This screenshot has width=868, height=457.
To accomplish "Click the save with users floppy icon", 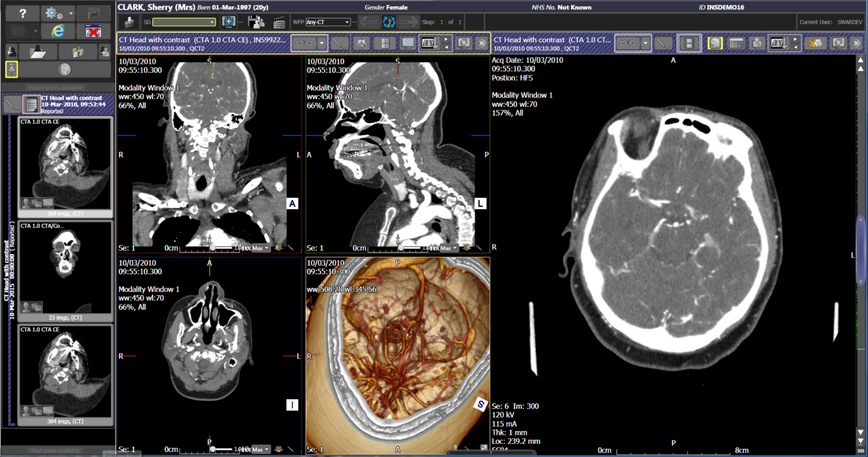I will [x=255, y=22].
